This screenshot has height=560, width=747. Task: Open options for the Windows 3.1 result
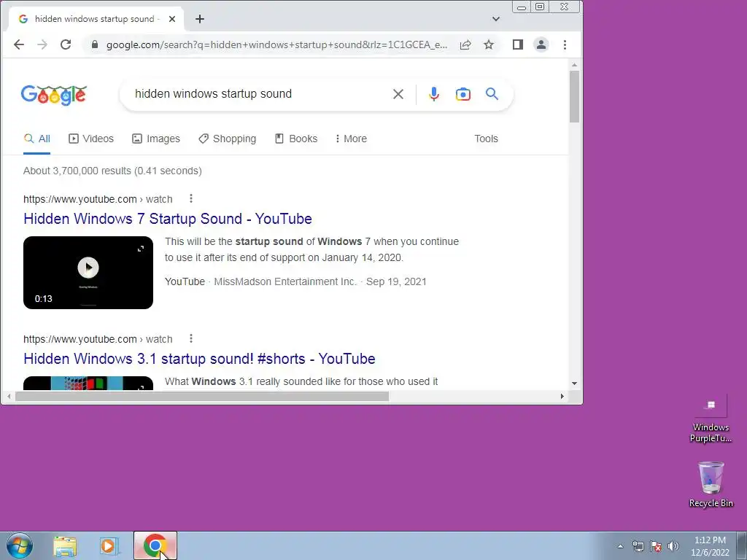click(x=191, y=338)
